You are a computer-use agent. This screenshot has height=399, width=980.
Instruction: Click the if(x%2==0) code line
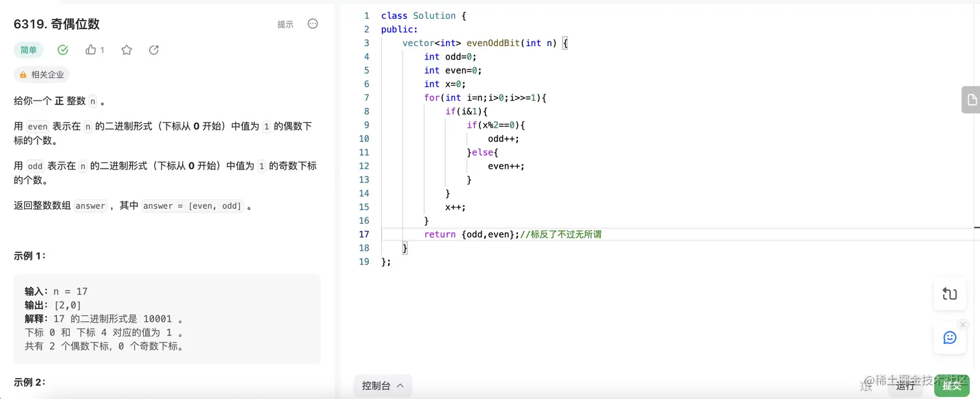pos(496,125)
